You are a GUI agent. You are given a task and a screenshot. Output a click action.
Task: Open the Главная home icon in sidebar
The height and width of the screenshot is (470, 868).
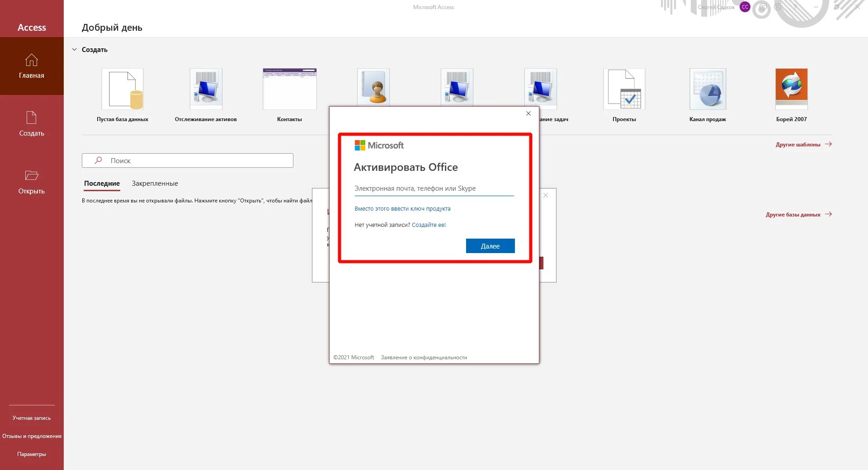click(x=31, y=60)
